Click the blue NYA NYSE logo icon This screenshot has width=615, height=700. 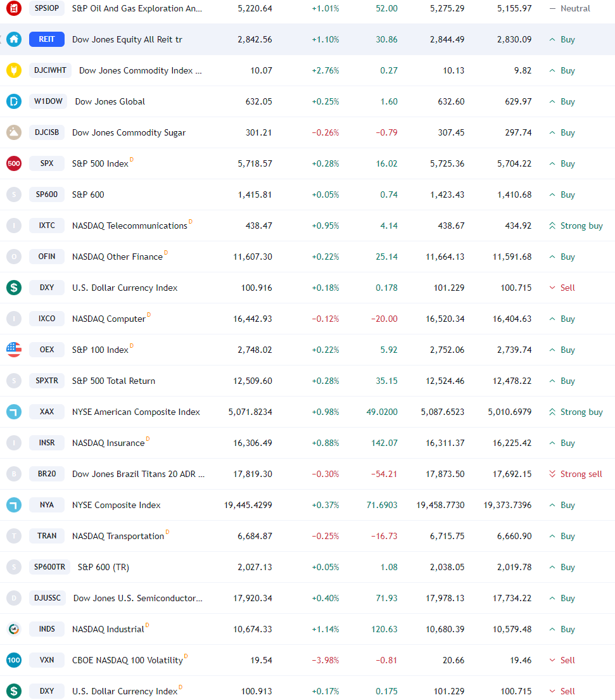tap(14, 505)
